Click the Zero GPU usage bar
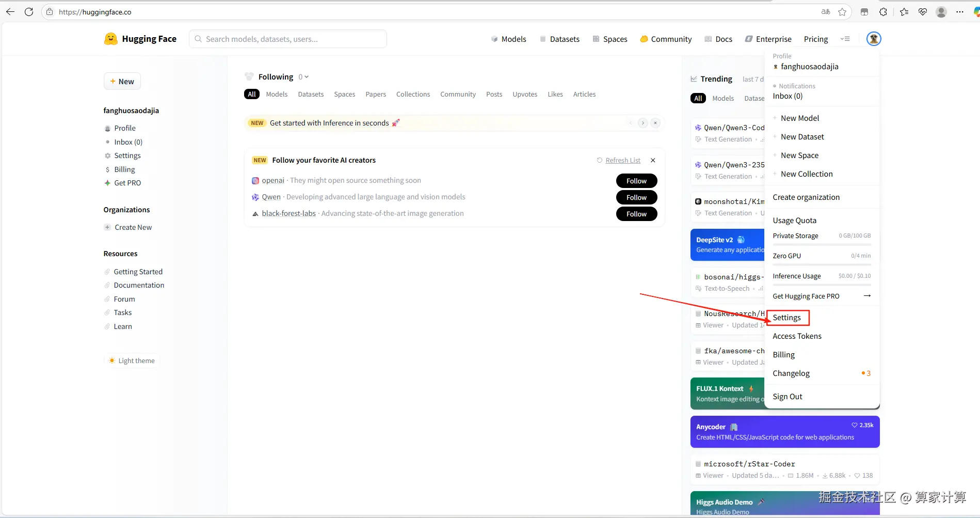980x518 pixels. click(x=822, y=264)
